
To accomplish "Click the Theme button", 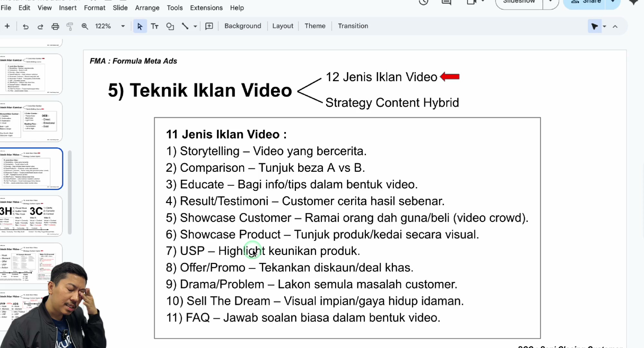I will (x=315, y=26).
